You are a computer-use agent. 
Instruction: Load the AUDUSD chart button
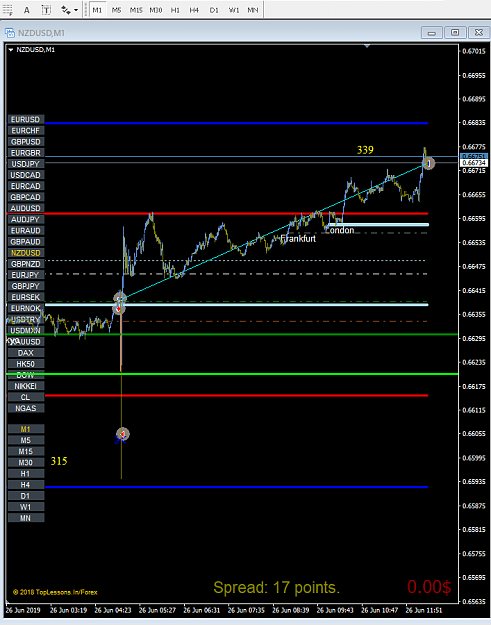point(26,208)
